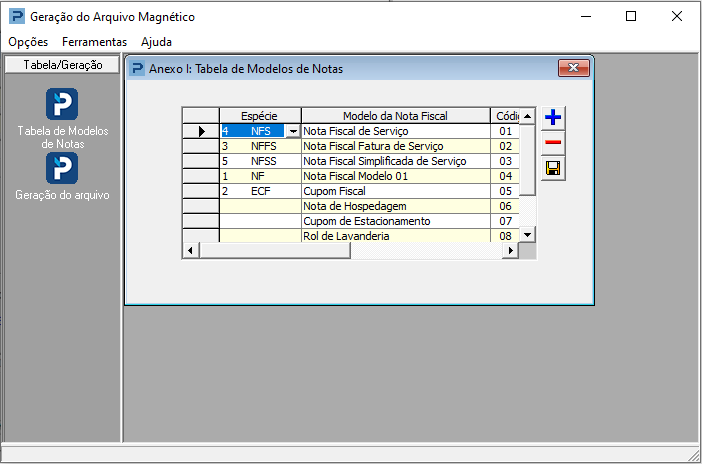Add a new row with blue plus
Screen dimensions: 702x464
pos(553,118)
